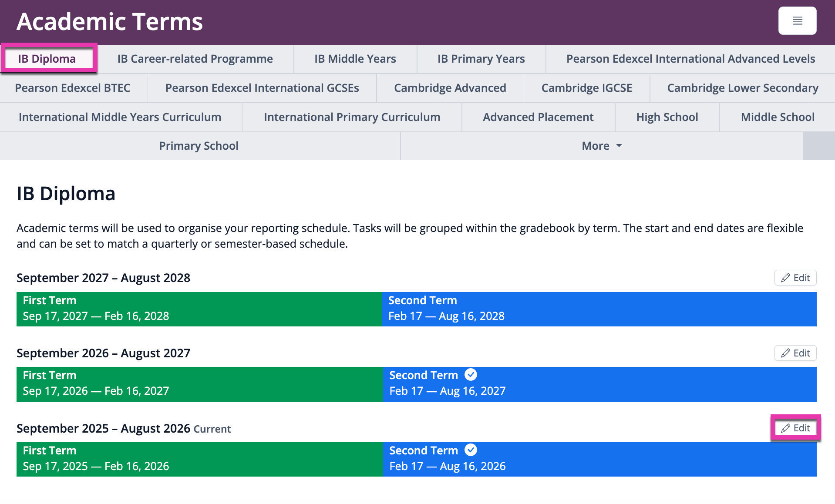Click checkmark icon on 2027 Second Term
The width and height of the screenshot is (835, 504).
pos(471,375)
